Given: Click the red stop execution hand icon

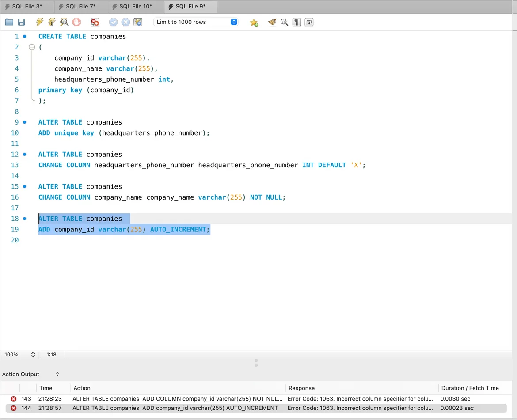Looking at the screenshot, I should pyautogui.click(x=76, y=22).
